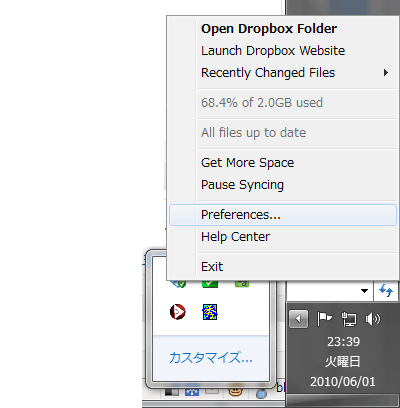Image resolution: width=400 pixels, height=408 pixels.
Task: Open Dropbox Preferences...
Action: point(283,215)
